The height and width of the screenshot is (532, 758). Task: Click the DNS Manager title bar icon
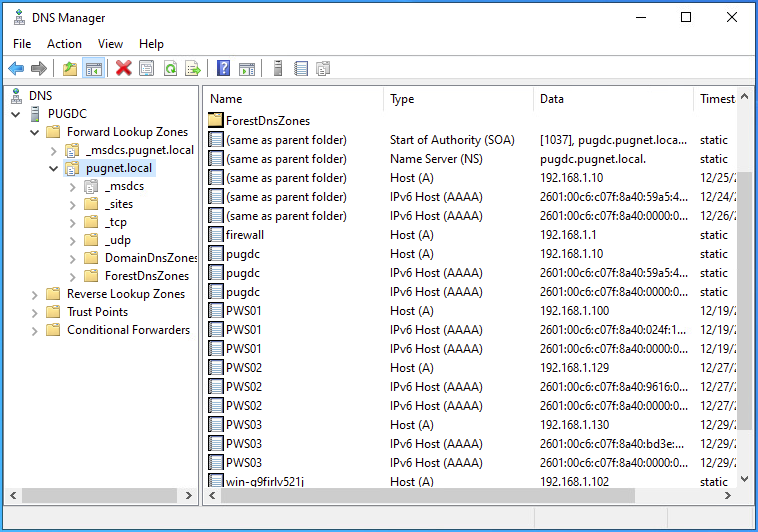pos(19,18)
